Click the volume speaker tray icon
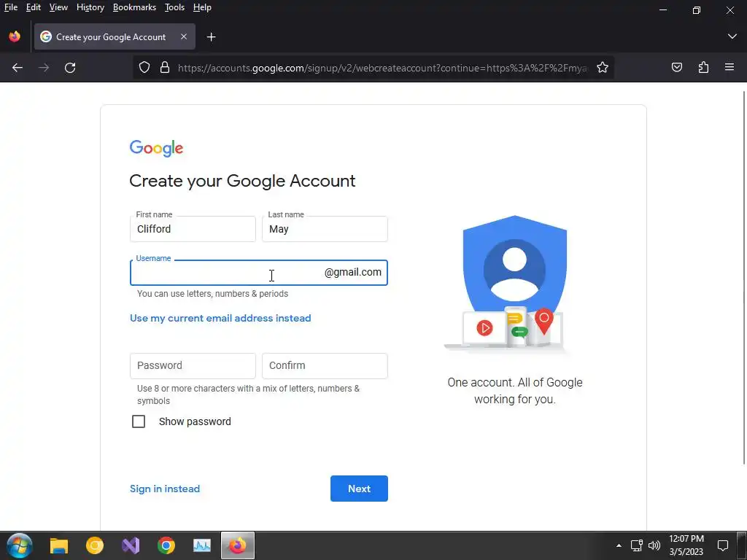Screen dimensions: 747x560 pos(654,545)
